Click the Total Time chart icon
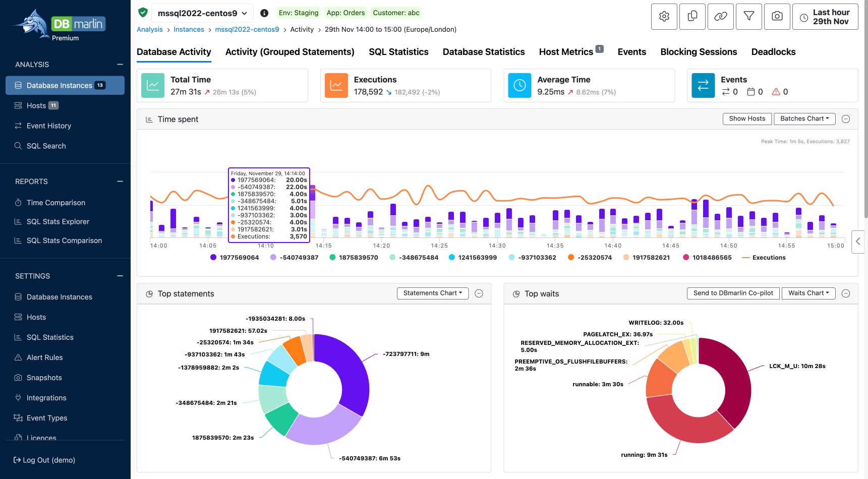Image resolution: width=868 pixels, height=479 pixels. pos(153,86)
